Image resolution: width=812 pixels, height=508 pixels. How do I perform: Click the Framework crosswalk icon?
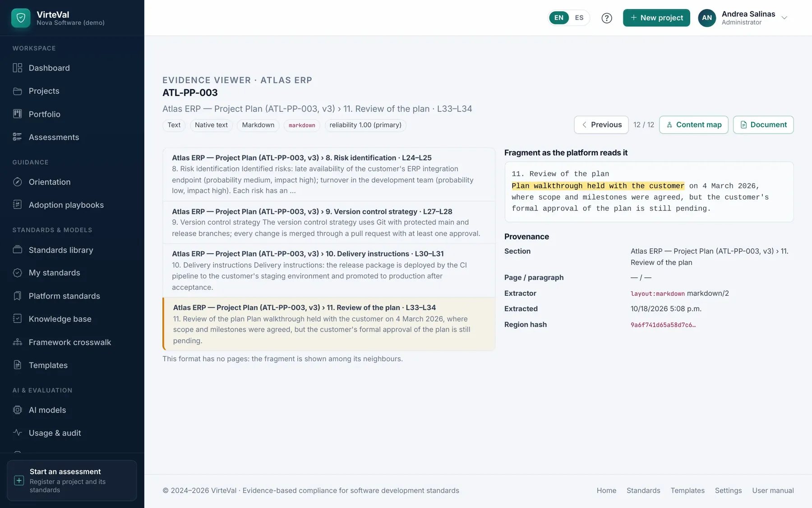tap(18, 342)
